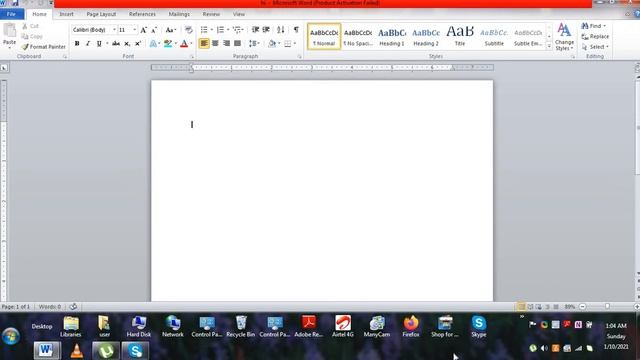Align text left

point(204,43)
